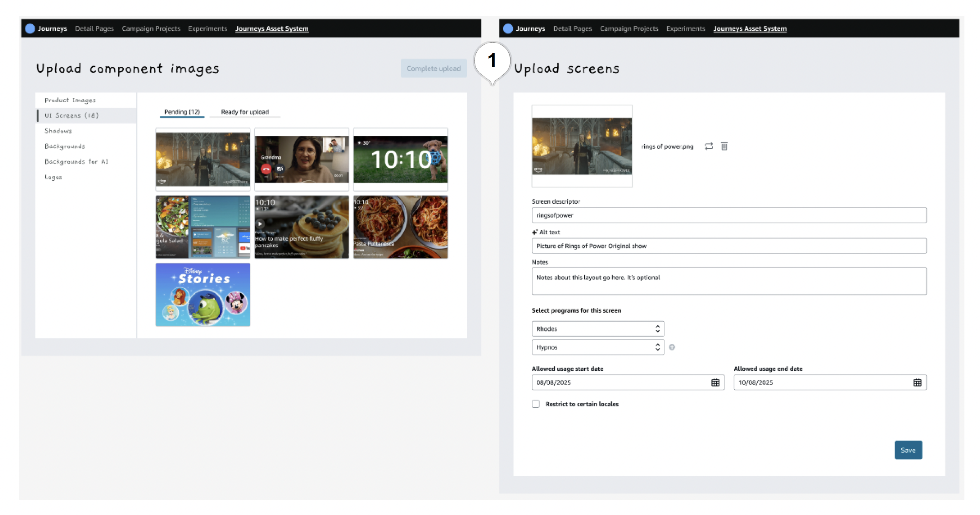Screen dimensions: 980x515
Task: Click the Allowed usage end date field
Action: click(830, 382)
